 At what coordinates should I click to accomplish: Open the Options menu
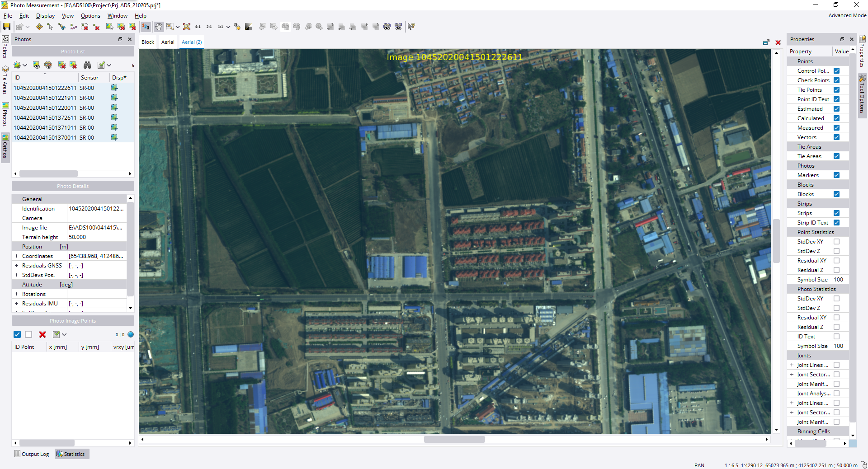coord(90,16)
